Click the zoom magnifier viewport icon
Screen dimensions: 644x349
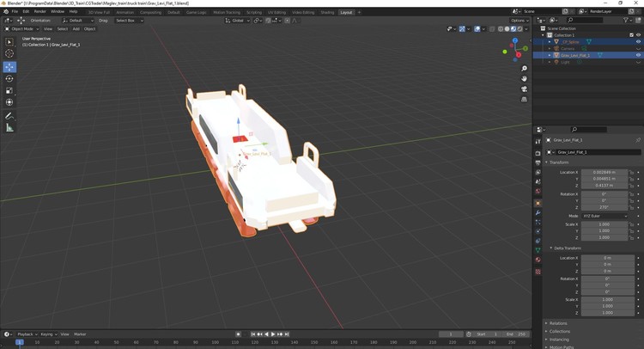525,68
